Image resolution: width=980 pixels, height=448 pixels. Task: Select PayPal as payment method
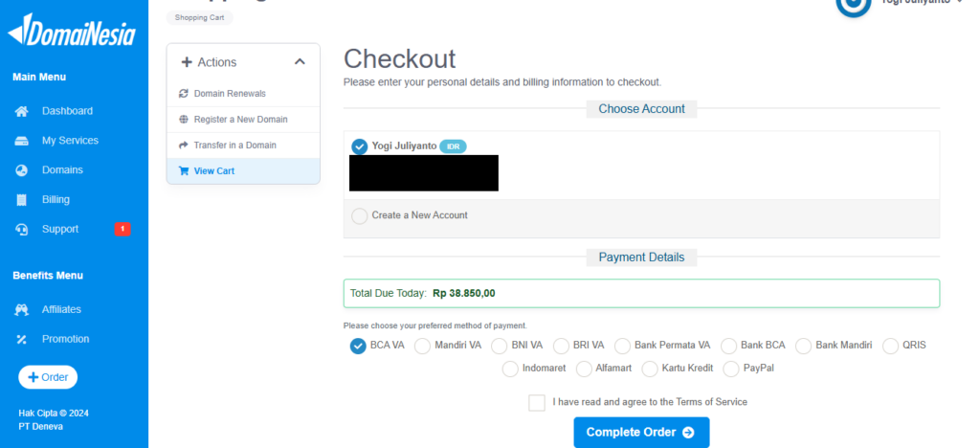[x=732, y=369]
